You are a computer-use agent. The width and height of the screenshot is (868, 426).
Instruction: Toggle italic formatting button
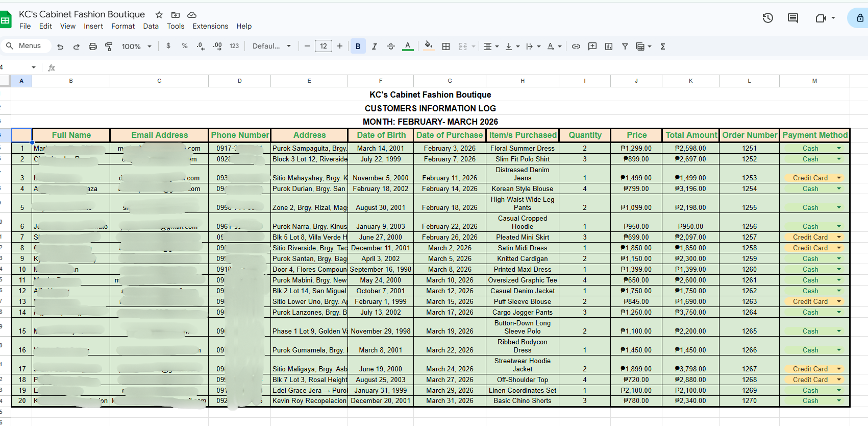click(375, 46)
